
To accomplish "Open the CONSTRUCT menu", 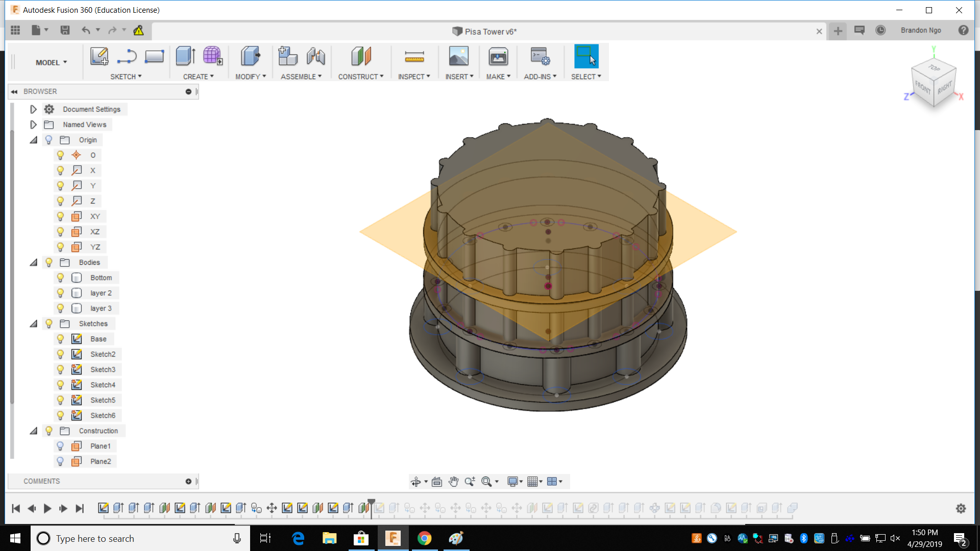I will point(361,77).
